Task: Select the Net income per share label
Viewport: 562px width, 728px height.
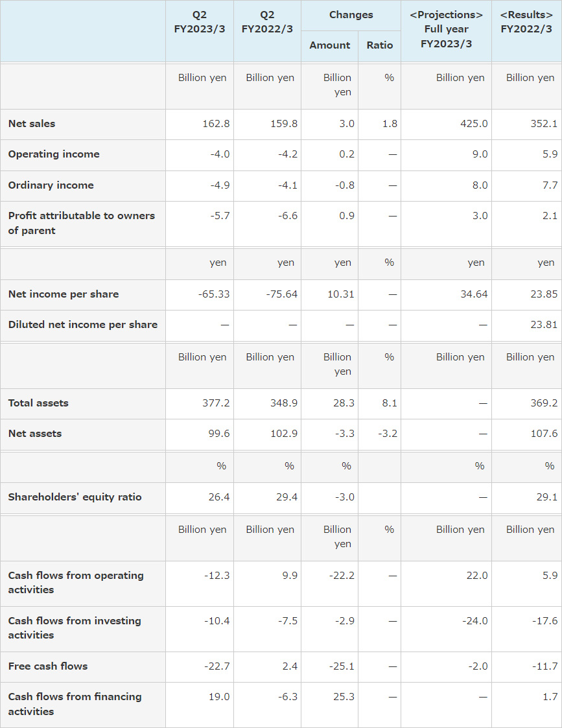Action: pyautogui.click(x=64, y=294)
